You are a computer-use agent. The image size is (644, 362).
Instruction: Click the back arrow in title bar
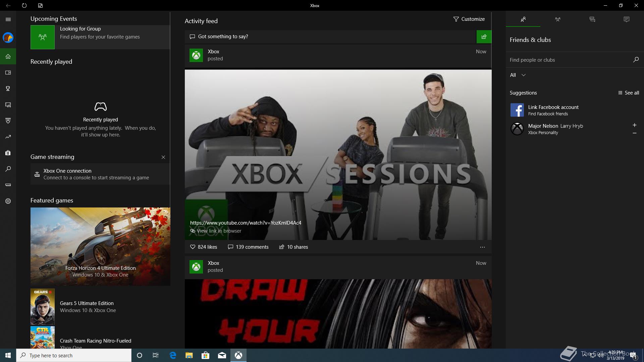[x=8, y=5]
